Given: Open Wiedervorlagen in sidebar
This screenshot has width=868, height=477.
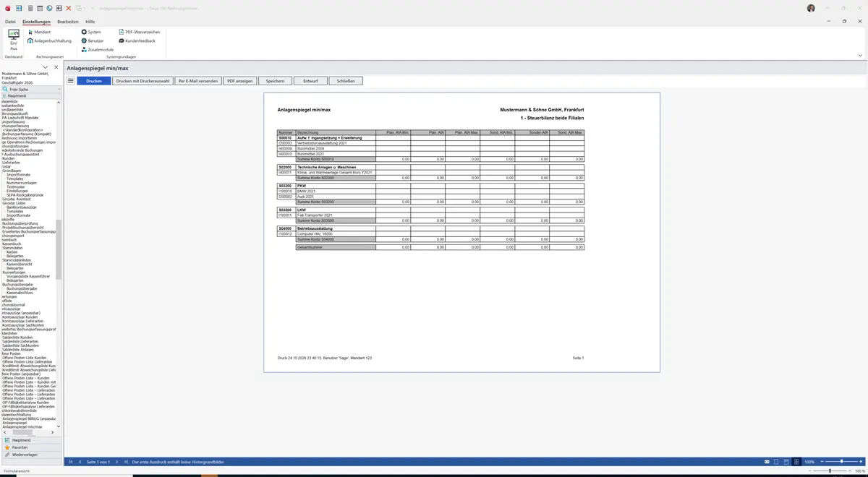Looking at the screenshot, I should pos(31,455).
